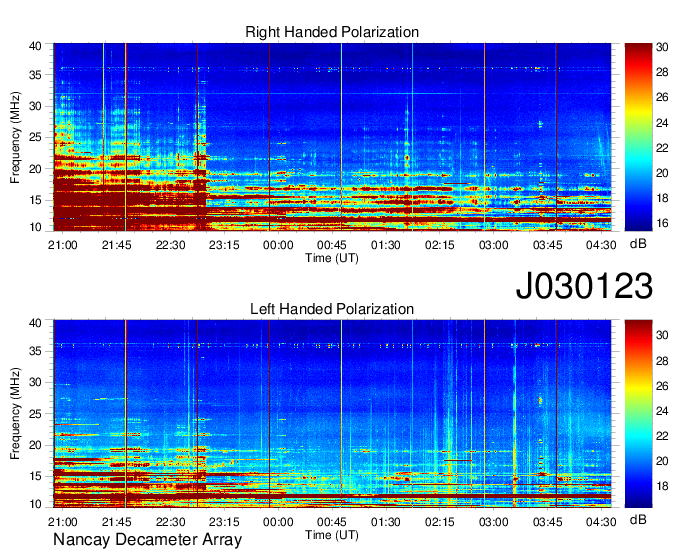Click the color scale bar of the Left Handed plot
The image size is (680, 552).
click(638, 414)
